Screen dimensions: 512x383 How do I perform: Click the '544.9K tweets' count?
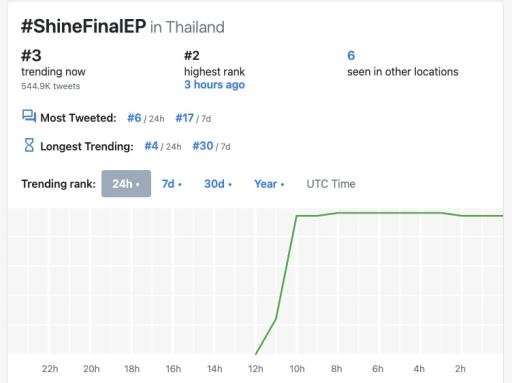coord(51,86)
